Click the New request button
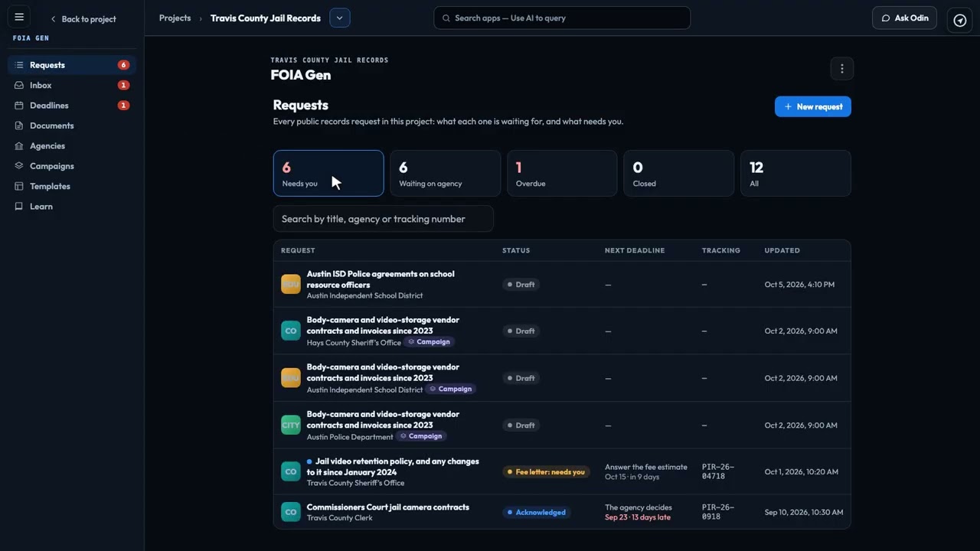This screenshot has height=551, width=980. click(813, 106)
